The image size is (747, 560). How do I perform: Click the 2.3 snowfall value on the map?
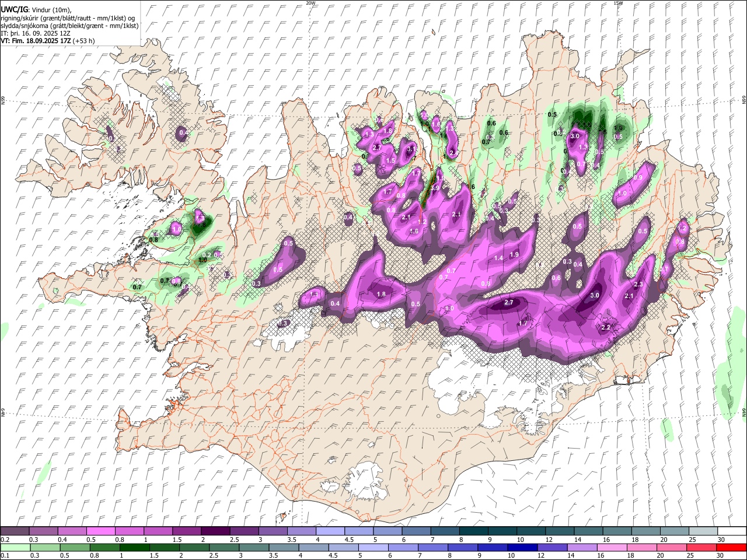coord(638,285)
